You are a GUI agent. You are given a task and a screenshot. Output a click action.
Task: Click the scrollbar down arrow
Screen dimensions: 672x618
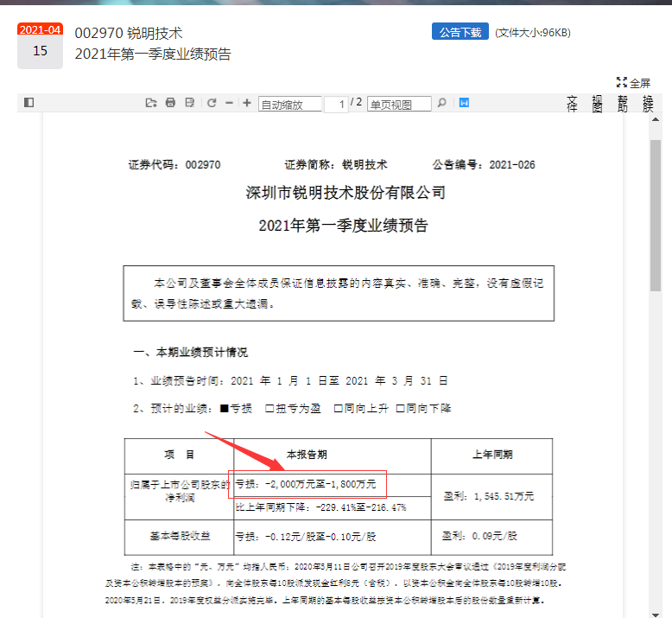[x=656, y=615]
